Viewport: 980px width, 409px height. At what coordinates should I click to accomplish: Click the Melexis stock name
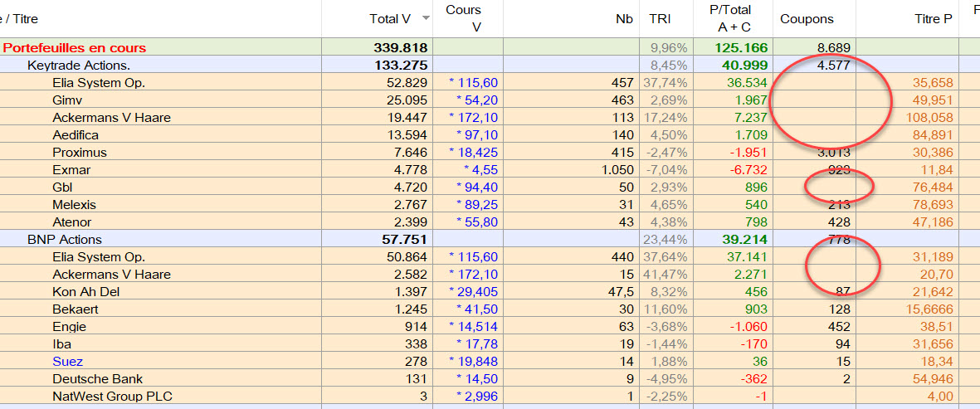click(x=74, y=205)
